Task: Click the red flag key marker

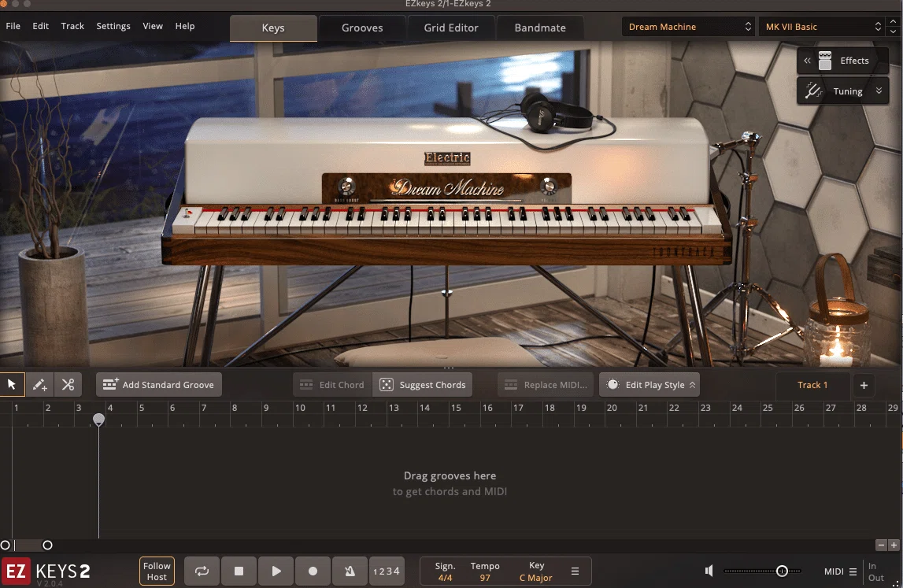Action: (187, 213)
